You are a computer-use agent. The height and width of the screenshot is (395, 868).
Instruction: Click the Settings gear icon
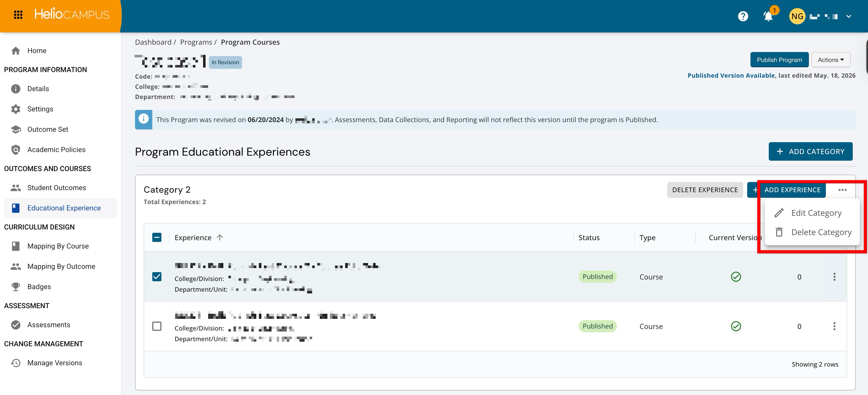(15, 109)
